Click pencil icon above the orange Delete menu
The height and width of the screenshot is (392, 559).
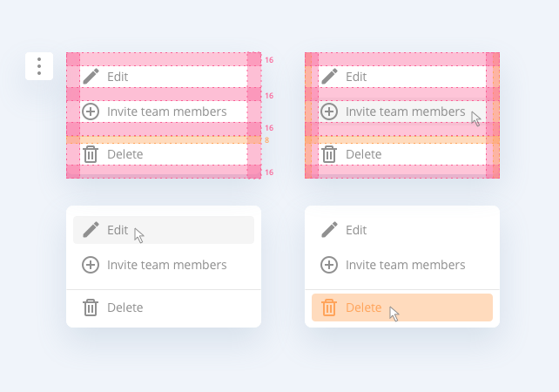pos(329,230)
